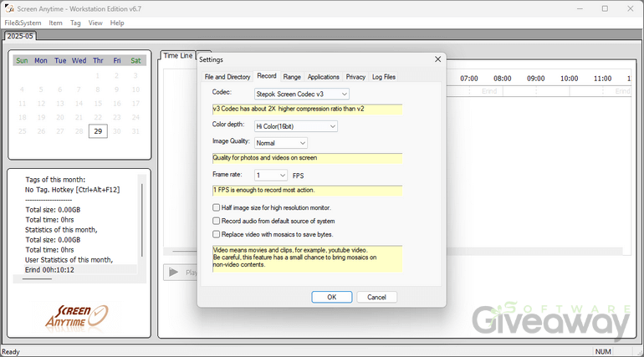Click Cancel in Settings dialog
The height and width of the screenshot is (357, 644).
[376, 297]
